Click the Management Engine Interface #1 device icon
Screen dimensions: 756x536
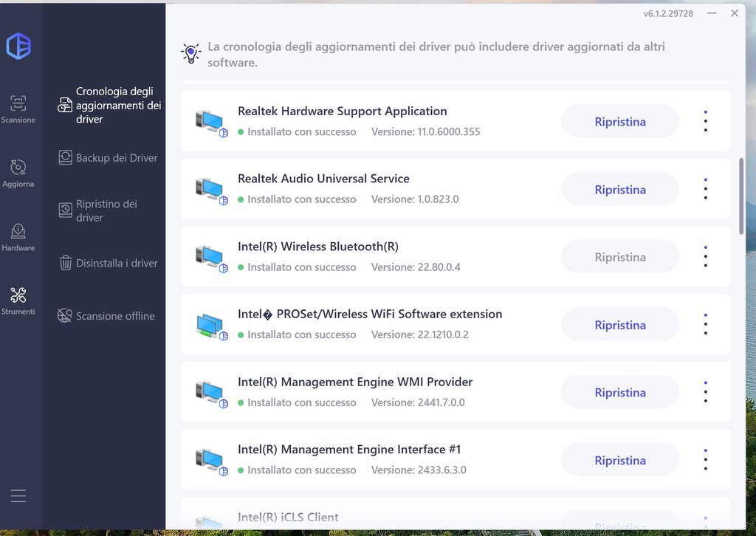[x=211, y=461]
